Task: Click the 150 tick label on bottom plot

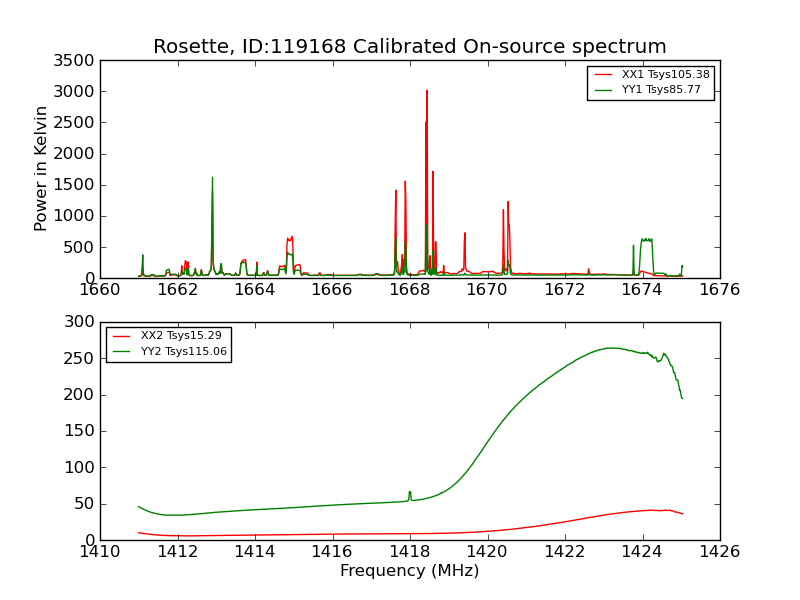Action: [79, 431]
